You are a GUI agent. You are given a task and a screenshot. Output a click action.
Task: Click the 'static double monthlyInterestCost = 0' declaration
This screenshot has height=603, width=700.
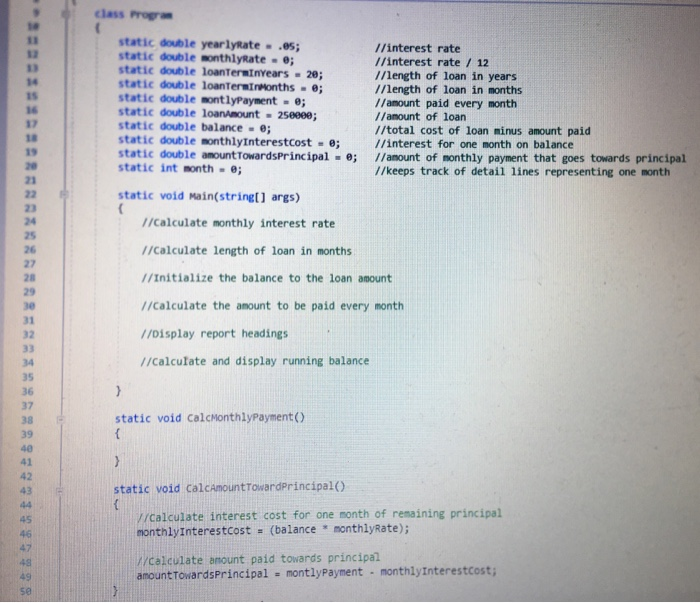[x=229, y=142]
